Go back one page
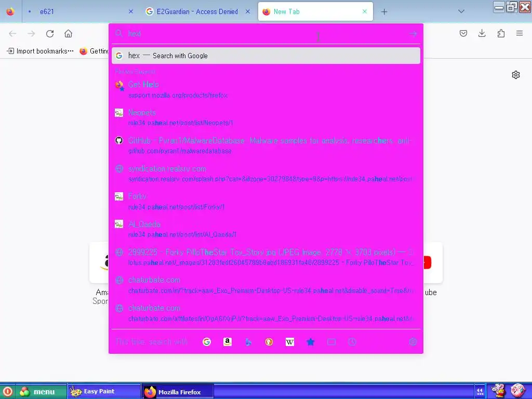This screenshot has height=399, width=532. click(12, 34)
